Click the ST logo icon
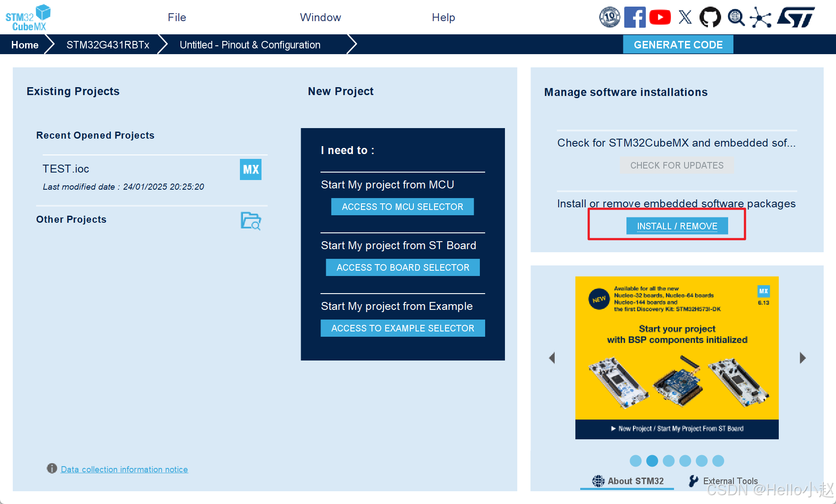 [x=796, y=17]
